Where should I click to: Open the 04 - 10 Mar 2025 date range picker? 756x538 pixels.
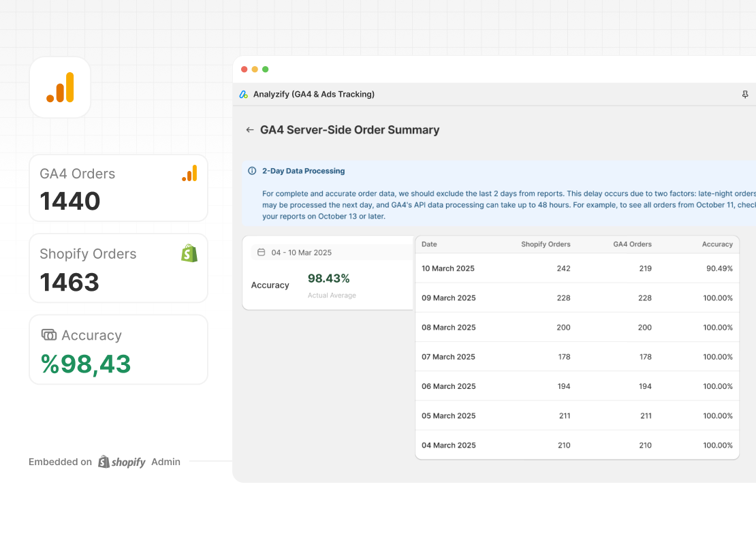332,252
